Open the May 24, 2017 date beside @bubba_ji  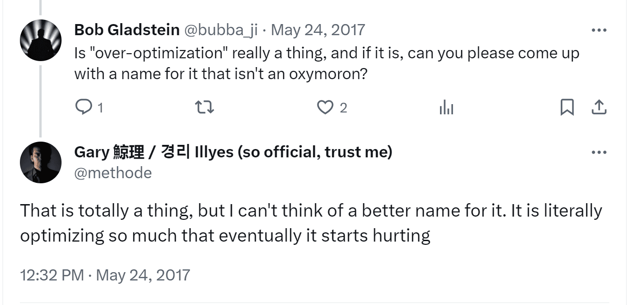[318, 30]
